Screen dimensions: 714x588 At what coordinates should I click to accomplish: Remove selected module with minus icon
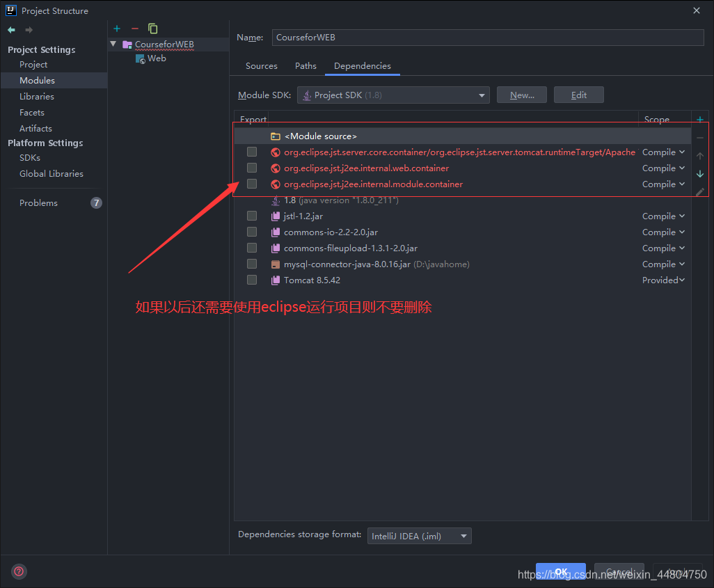135,29
